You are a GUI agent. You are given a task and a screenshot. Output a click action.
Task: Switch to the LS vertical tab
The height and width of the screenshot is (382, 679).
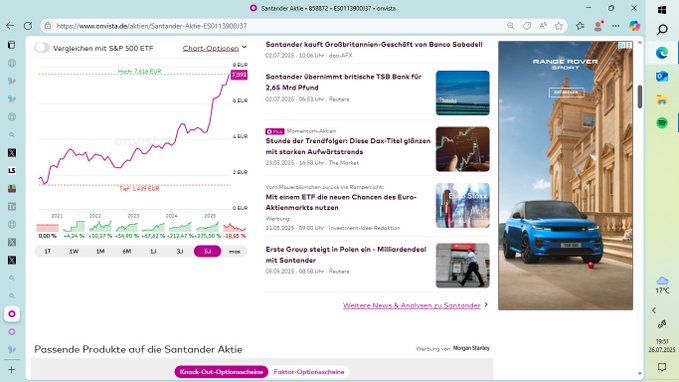pyautogui.click(x=12, y=170)
